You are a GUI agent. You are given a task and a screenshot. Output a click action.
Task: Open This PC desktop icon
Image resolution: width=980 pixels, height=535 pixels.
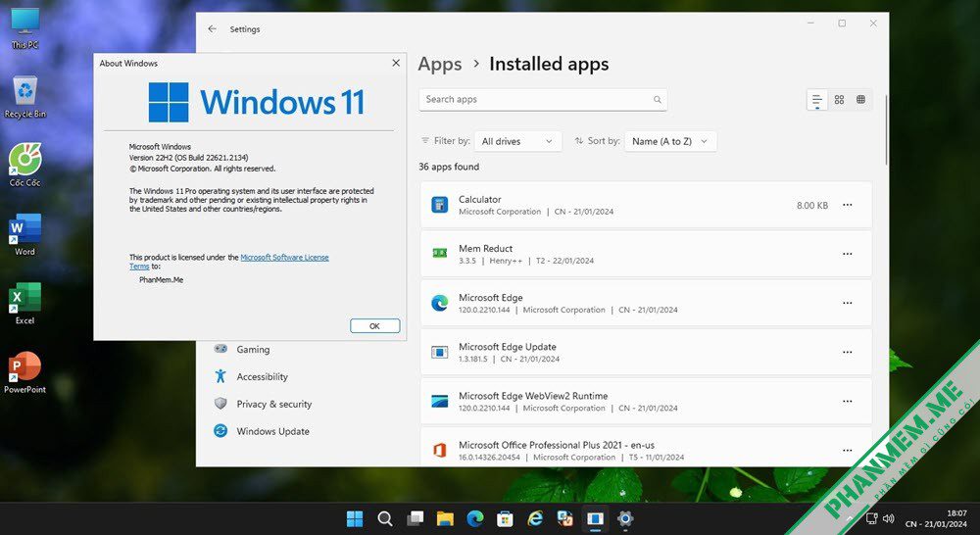click(x=25, y=28)
